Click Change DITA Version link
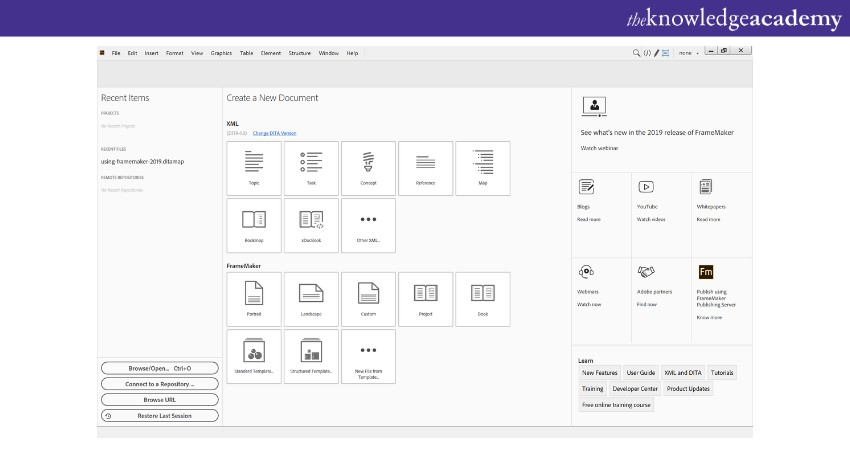 pyautogui.click(x=274, y=133)
